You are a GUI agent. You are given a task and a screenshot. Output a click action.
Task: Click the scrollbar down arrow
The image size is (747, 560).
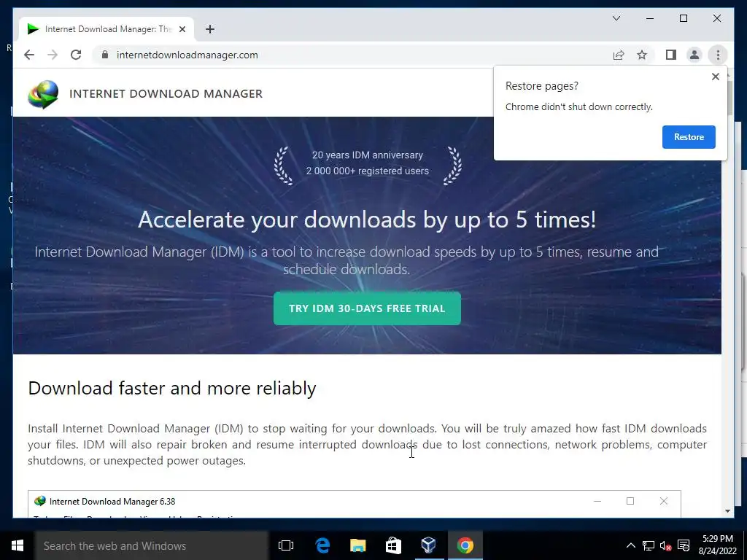727,511
